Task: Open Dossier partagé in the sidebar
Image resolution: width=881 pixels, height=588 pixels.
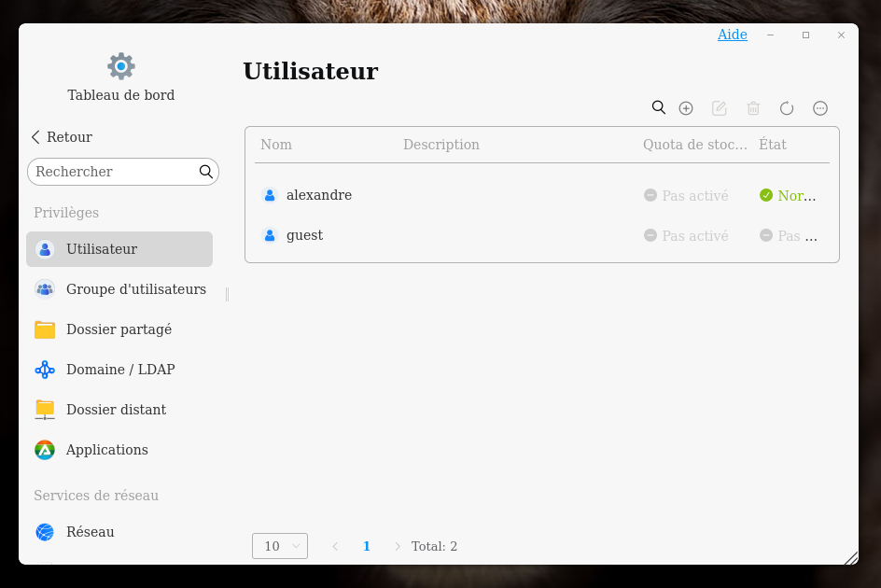Action: (119, 329)
